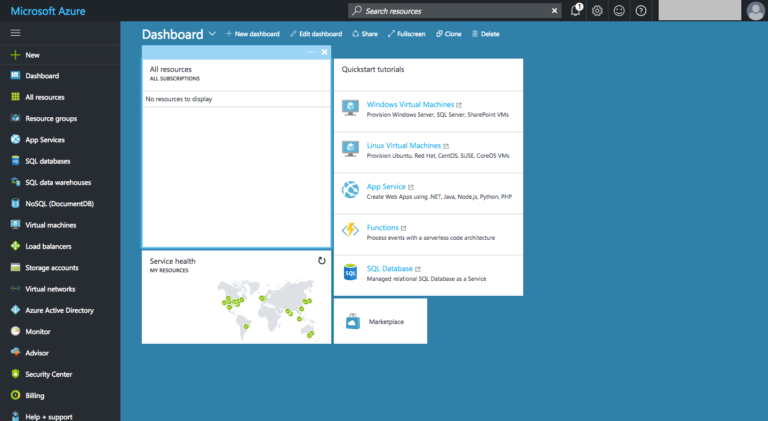Open the settings gear in top bar
The width and height of the screenshot is (768, 421).
[x=597, y=11]
